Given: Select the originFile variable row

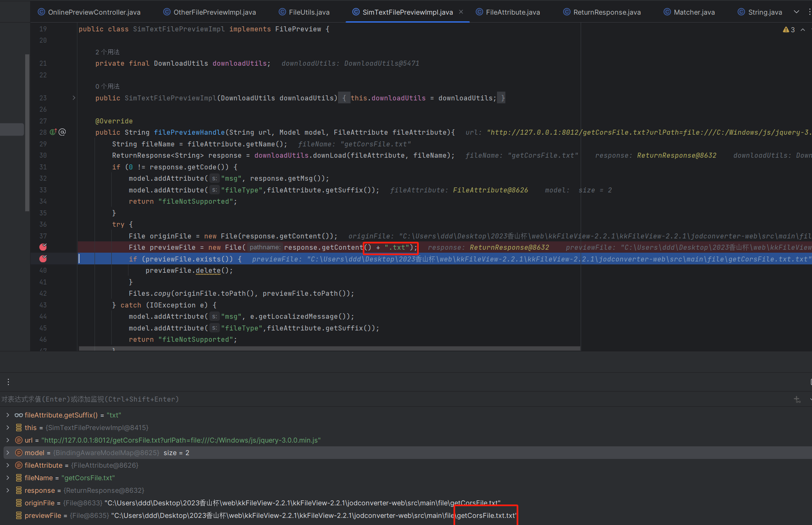Looking at the screenshot, I should tap(406, 503).
